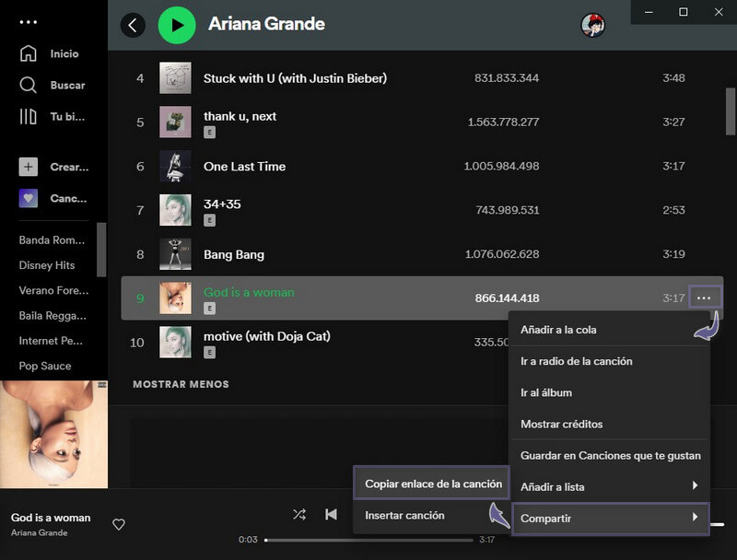737x560 pixels.
Task: Select green God is a woman title in list
Action: point(249,292)
